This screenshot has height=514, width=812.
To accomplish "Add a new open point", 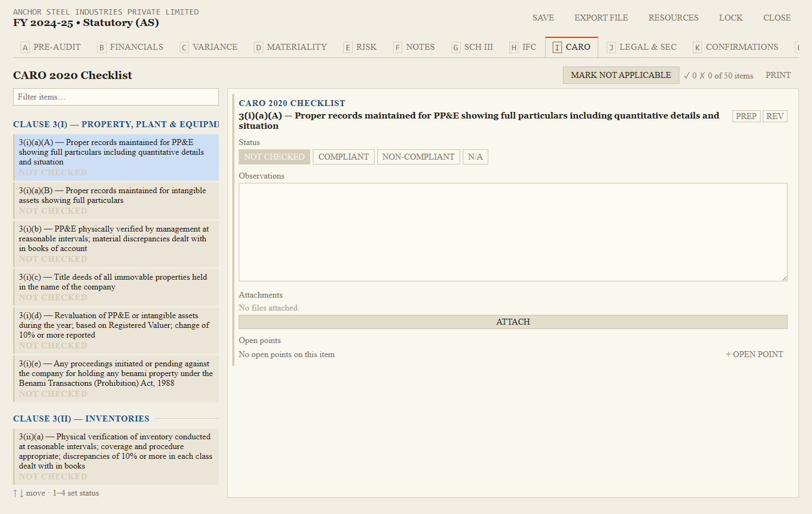I will (755, 354).
